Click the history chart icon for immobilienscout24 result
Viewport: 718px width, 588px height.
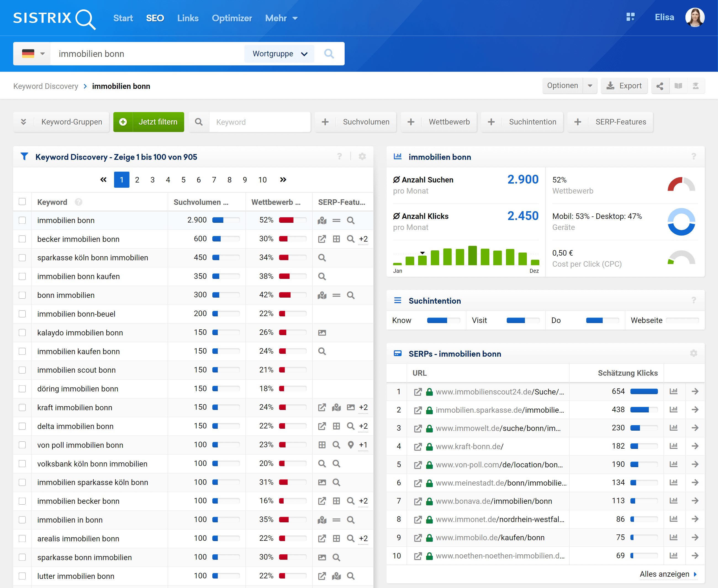(x=673, y=391)
